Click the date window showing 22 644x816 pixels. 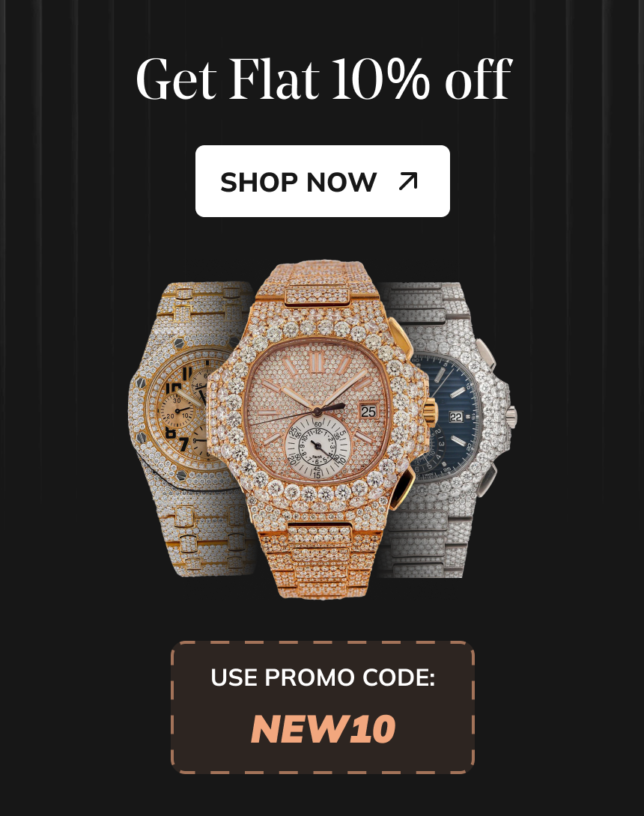pyautogui.click(x=456, y=417)
